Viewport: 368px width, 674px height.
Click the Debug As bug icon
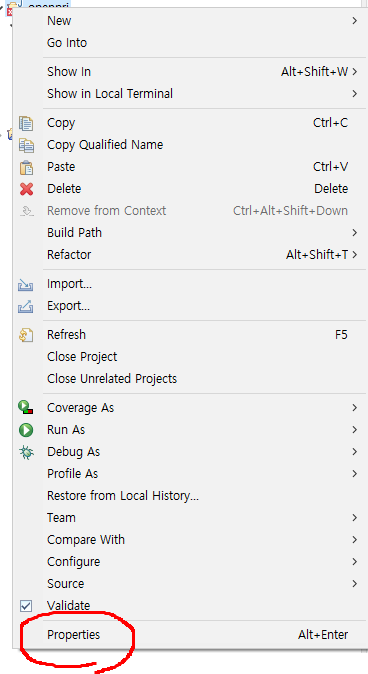click(26, 452)
